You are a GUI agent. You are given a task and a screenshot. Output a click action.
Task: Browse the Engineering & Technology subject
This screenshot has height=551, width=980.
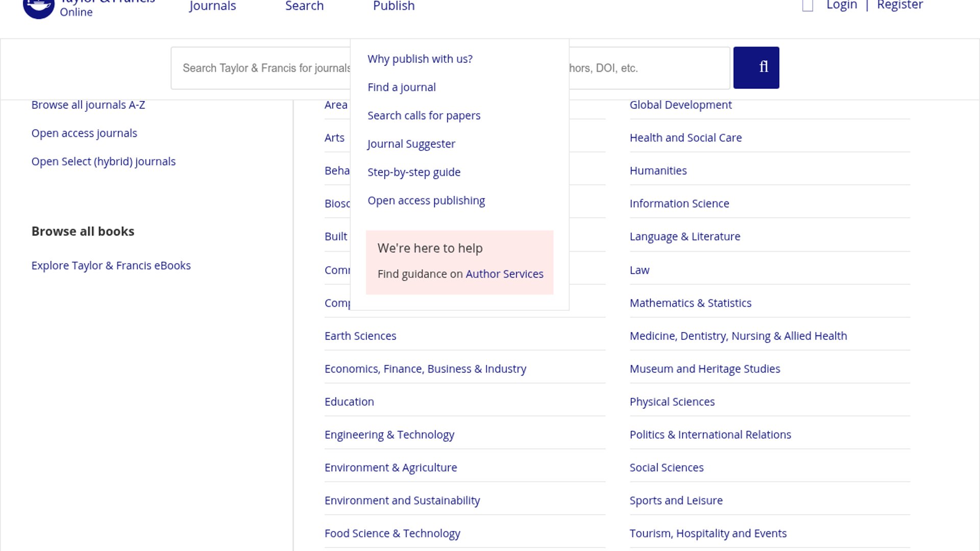389,434
